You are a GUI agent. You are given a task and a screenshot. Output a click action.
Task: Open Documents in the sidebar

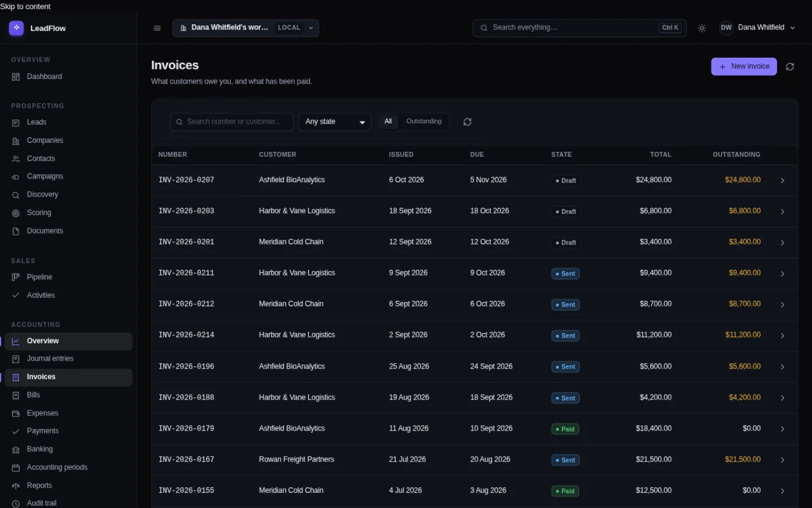[69, 231]
